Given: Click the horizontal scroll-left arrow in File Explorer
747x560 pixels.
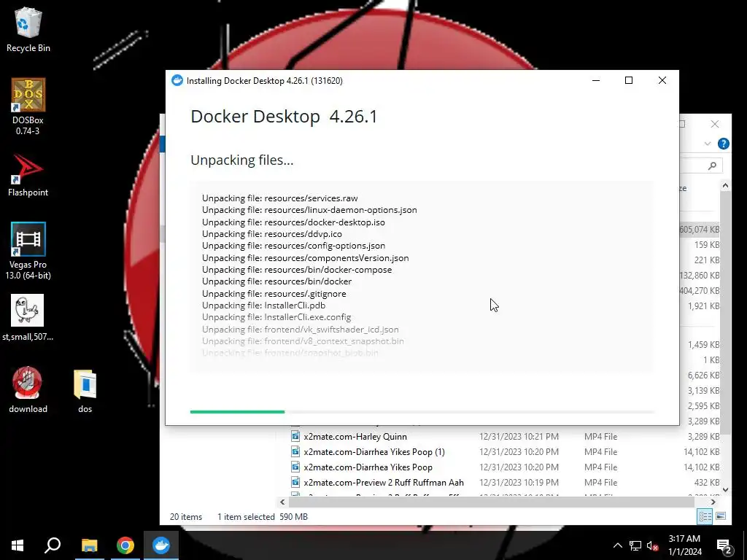Looking at the screenshot, I should [x=282, y=502].
